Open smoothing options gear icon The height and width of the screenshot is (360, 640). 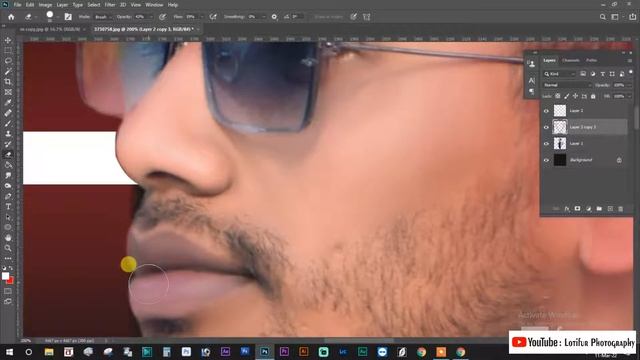274,17
